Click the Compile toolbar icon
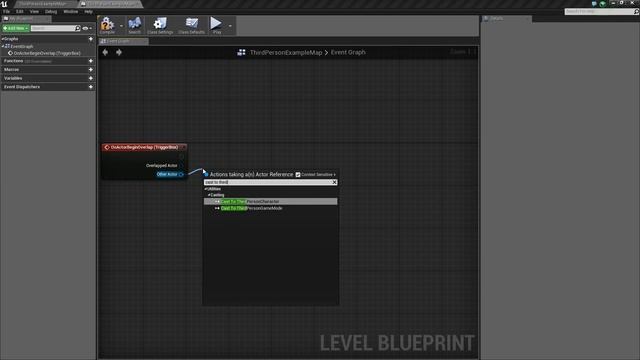Viewport: 640px width, 360px height. (x=107, y=25)
